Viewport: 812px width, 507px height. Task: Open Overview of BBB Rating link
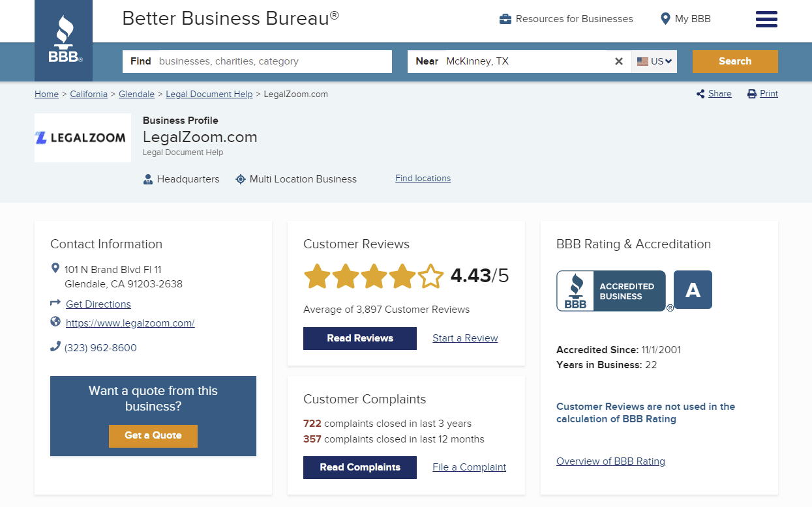pyautogui.click(x=610, y=461)
